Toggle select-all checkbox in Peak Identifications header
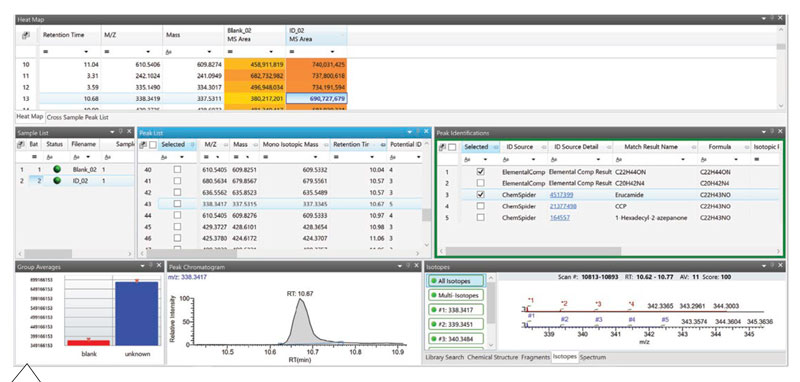Screen dimensions: 800x382 point(452,147)
